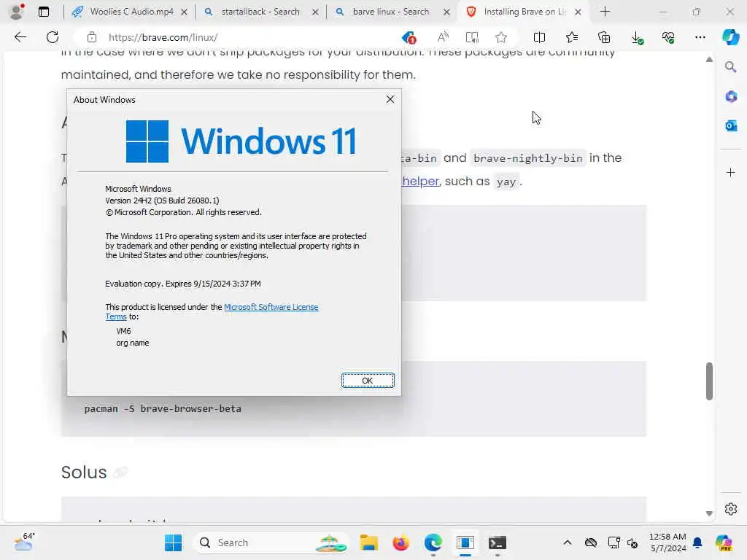
Task: Open sidebar settings gear
Action: coord(731,509)
